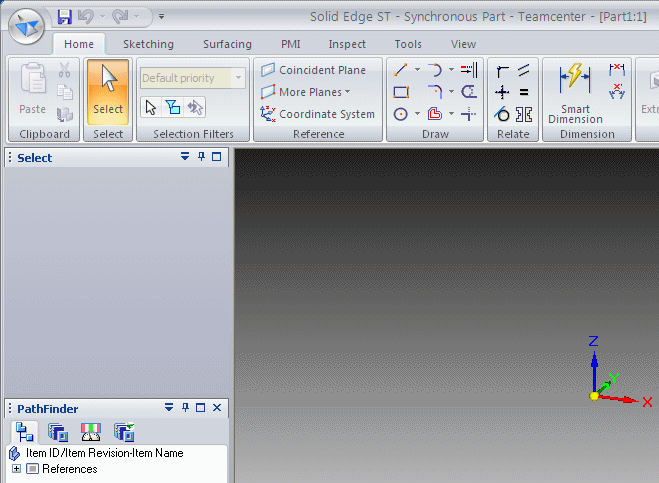Screen dimensions: 659x483
Task: Choose the Circle by center tool
Action: [401, 114]
